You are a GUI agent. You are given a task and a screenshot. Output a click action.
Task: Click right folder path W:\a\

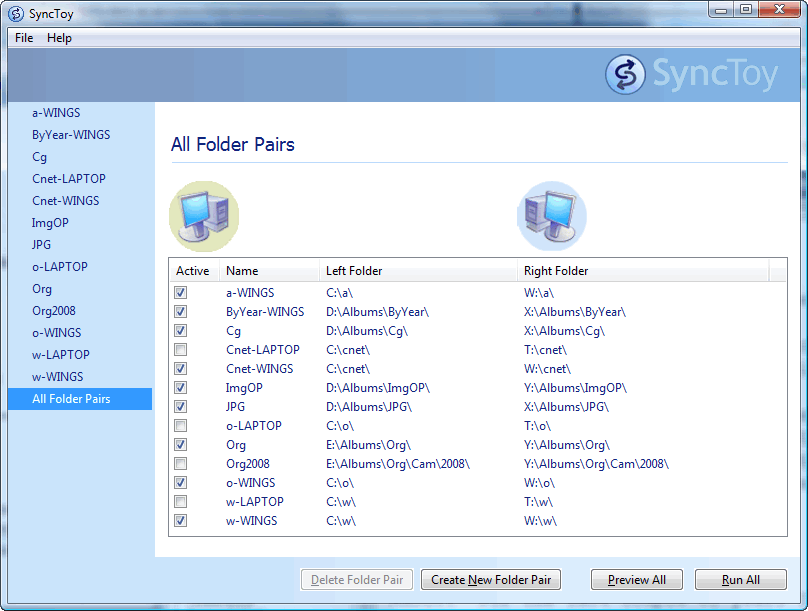539,293
